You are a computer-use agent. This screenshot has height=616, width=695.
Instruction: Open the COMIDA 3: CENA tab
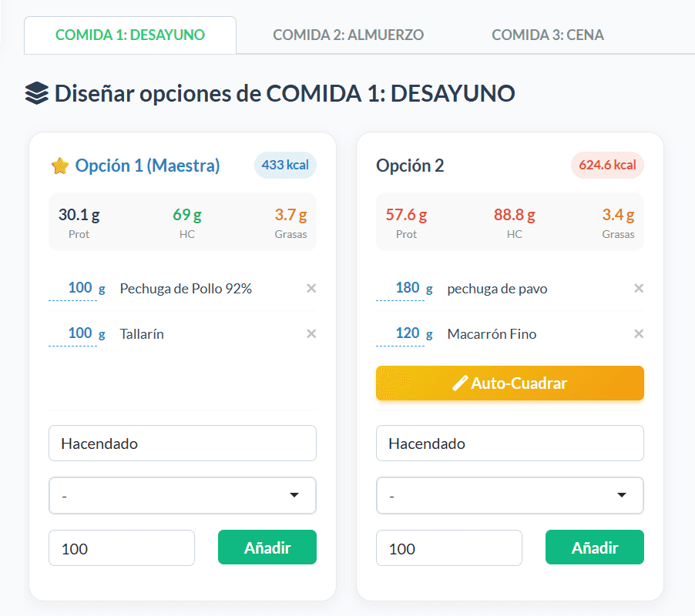547,35
